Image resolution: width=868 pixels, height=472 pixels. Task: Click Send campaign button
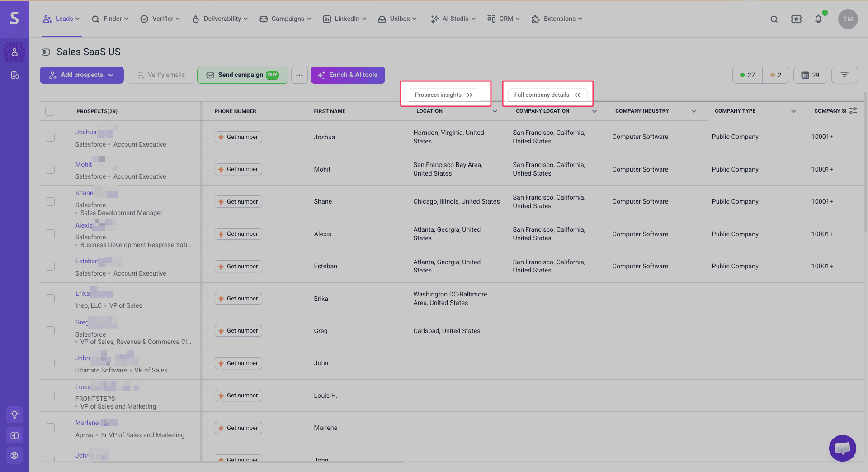[x=243, y=75]
